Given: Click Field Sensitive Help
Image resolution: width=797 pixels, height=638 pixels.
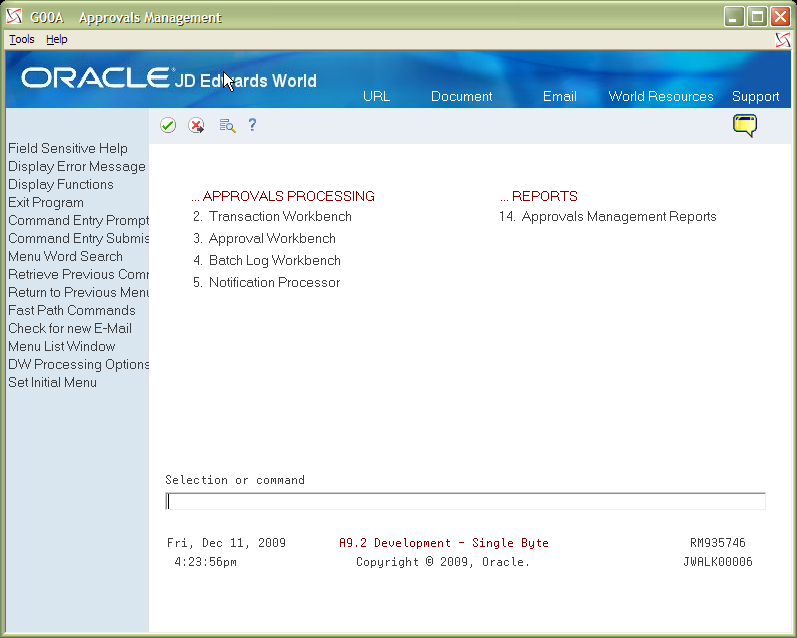Looking at the screenshot, I should (68, 148).
